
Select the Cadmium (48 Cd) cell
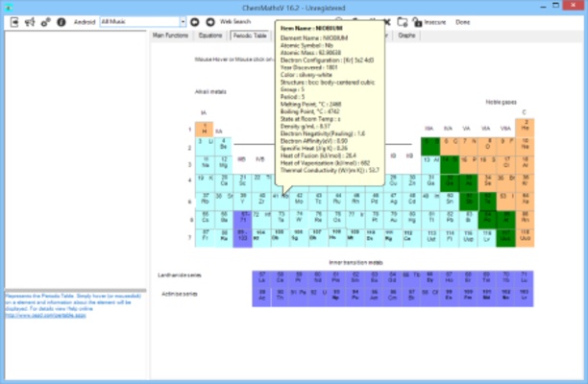(x=412, y=202)
